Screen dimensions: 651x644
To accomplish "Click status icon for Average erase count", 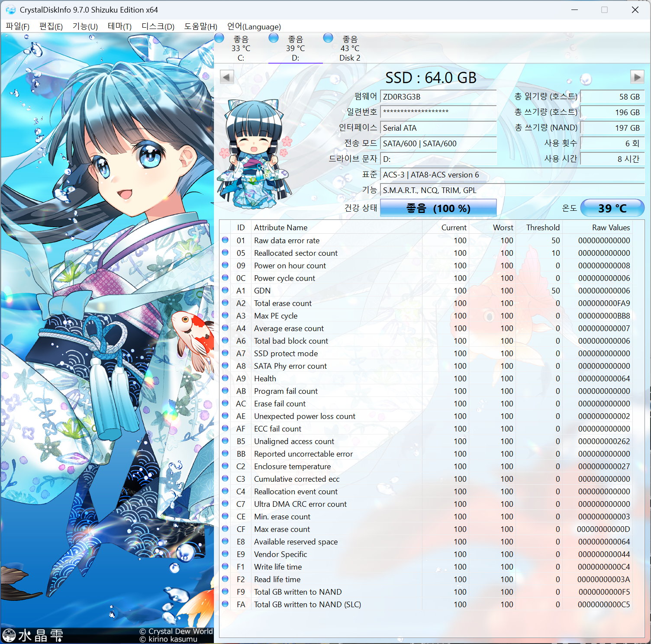I will (225, 328).
